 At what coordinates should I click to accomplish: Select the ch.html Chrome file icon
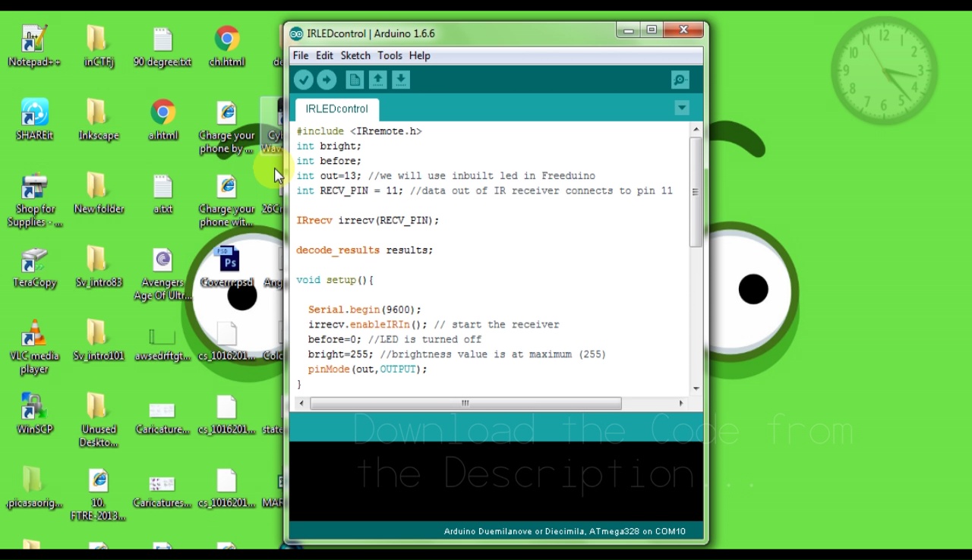[226, 46]
